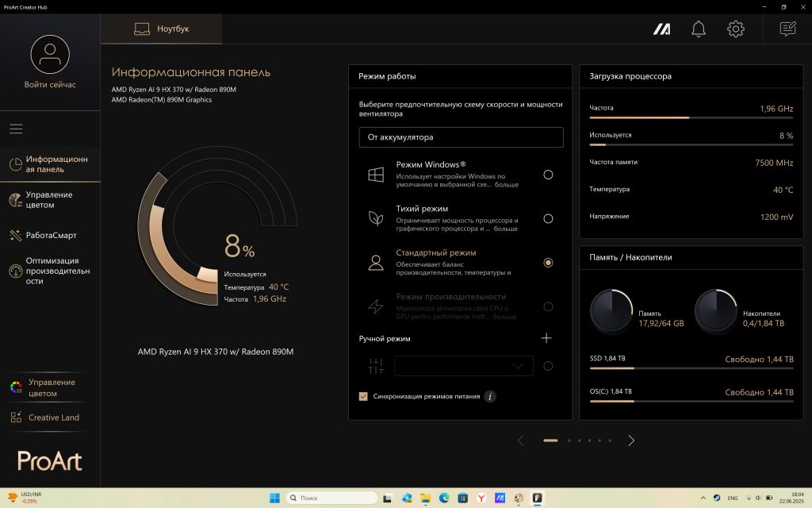Viewport: 812px width, 508px height.
Task: Open Task View in taskbar
Action: coord(387,498)
